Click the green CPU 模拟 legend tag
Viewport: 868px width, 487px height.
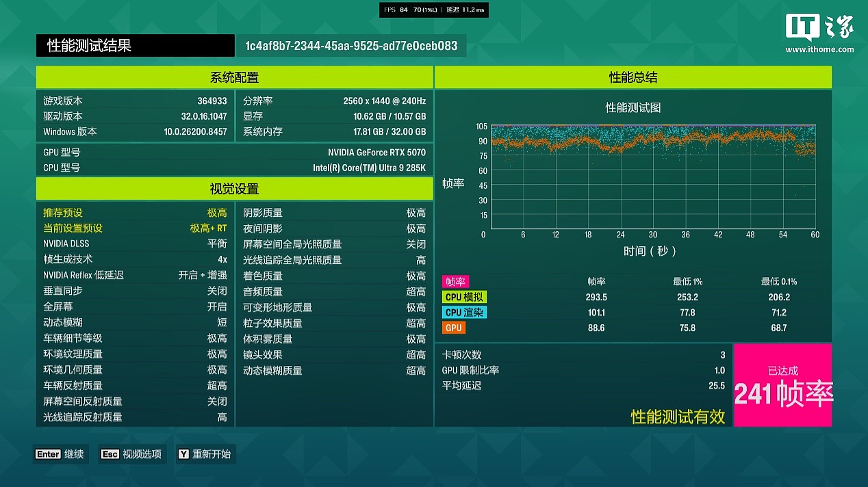[x=465, y=297]
